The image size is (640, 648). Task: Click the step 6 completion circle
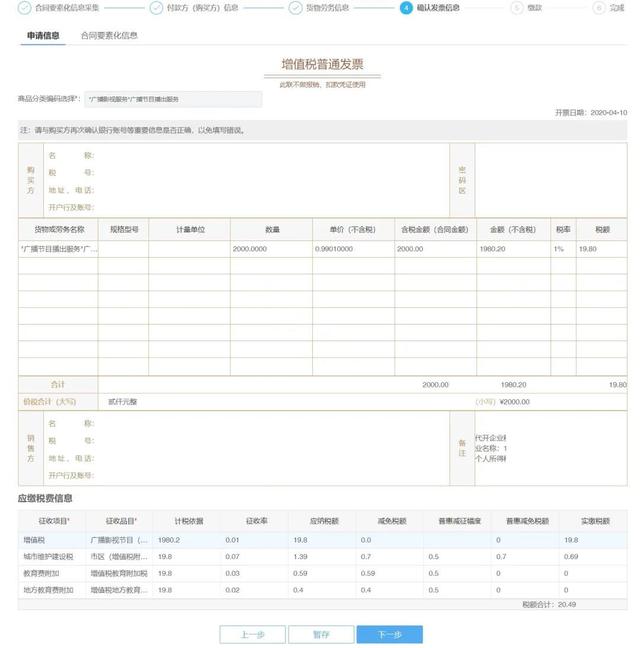point(599,7)
